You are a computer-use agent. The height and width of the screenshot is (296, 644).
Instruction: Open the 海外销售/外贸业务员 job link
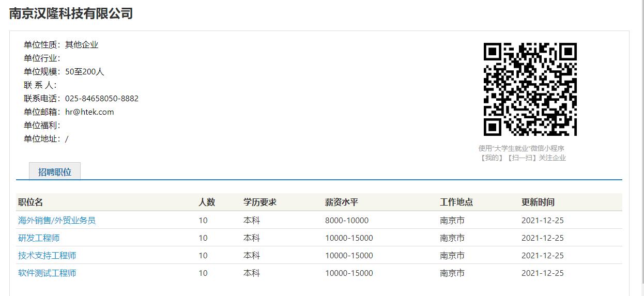tap(57, 221)
